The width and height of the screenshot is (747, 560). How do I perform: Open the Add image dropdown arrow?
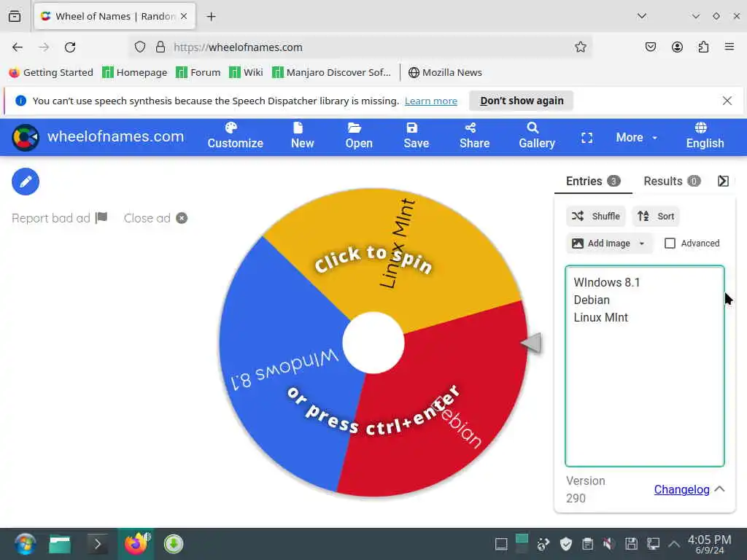(642, 244)
